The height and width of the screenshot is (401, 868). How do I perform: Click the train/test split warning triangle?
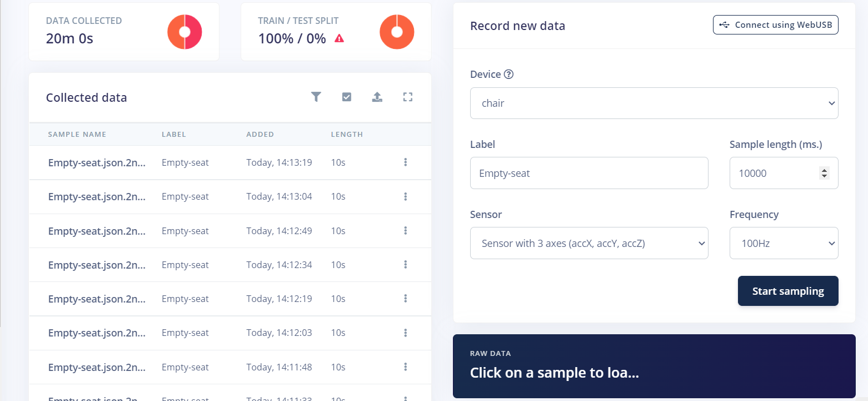tap(339, 38)
